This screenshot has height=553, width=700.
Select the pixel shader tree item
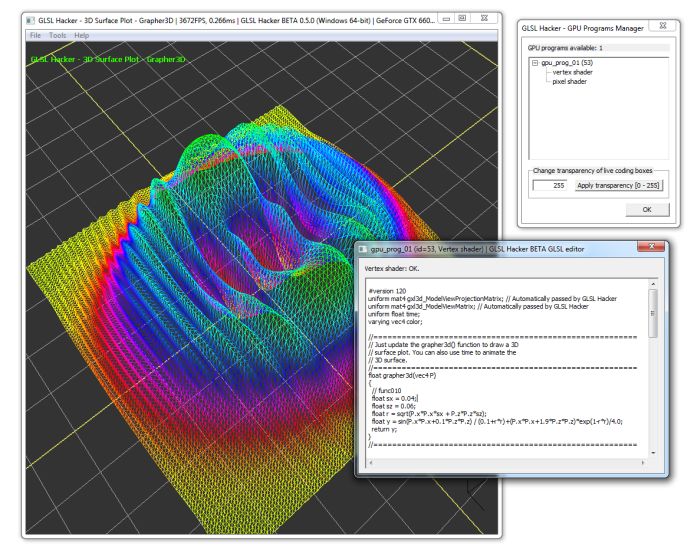[569, 82]
